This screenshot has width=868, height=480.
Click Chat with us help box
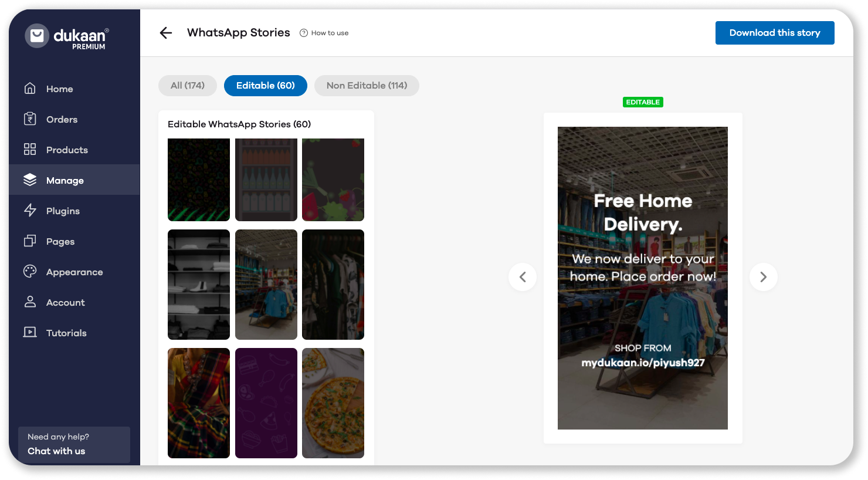pos(74,444)
